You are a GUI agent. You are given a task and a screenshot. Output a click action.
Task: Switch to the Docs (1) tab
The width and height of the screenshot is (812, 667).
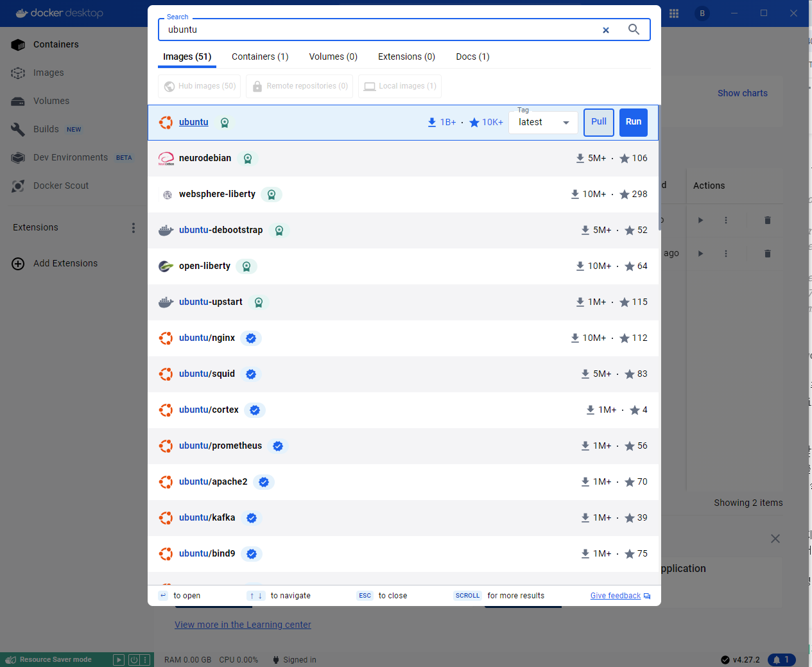(x=472, y=56)
